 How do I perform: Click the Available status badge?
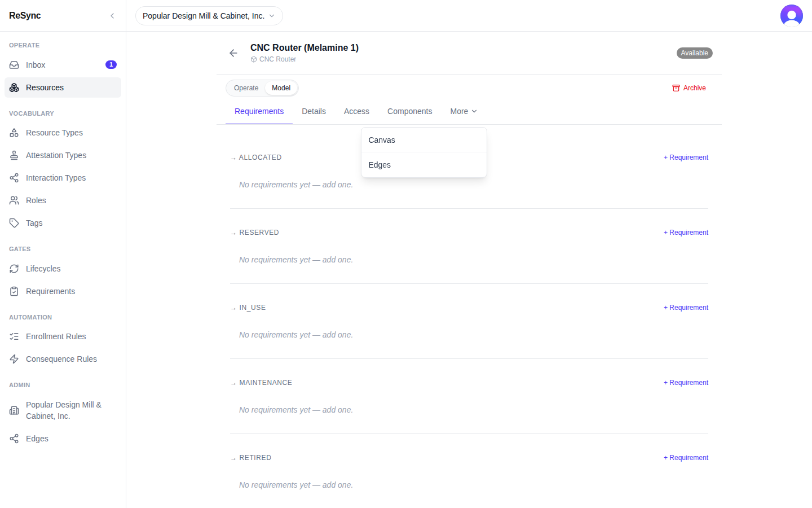point(694,53)
